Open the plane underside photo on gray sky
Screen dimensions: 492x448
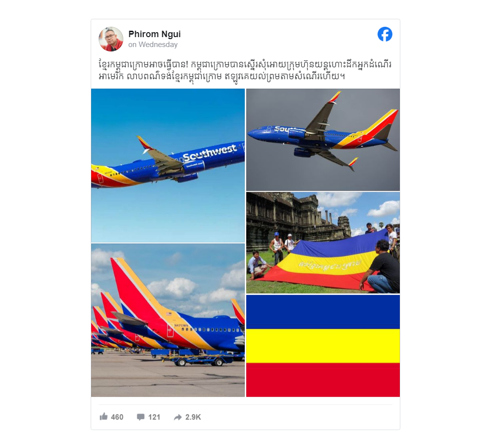tap(323, 140)
